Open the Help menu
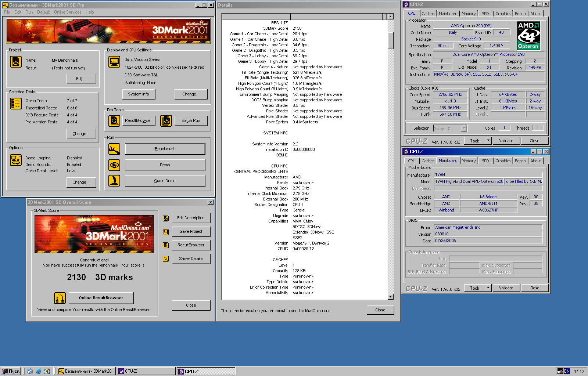Image resolution: width=588 pixels, height=376 pixels. [90, 12]
